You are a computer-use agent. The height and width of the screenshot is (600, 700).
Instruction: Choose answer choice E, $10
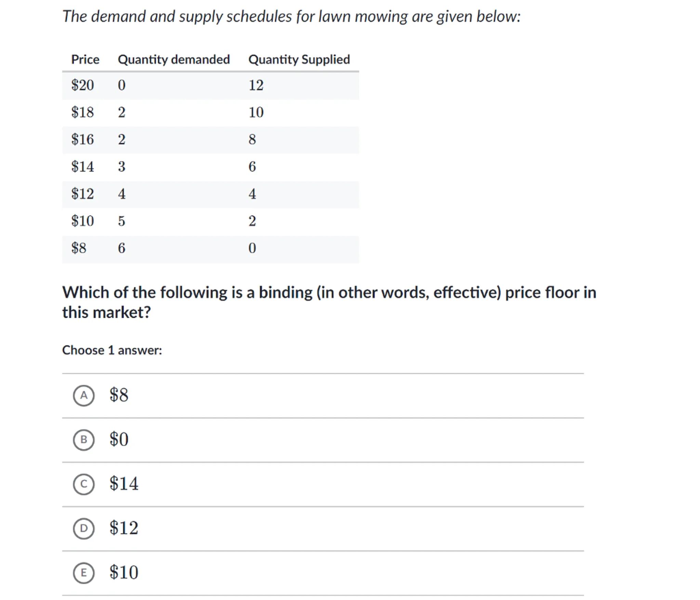pos(83,573)
